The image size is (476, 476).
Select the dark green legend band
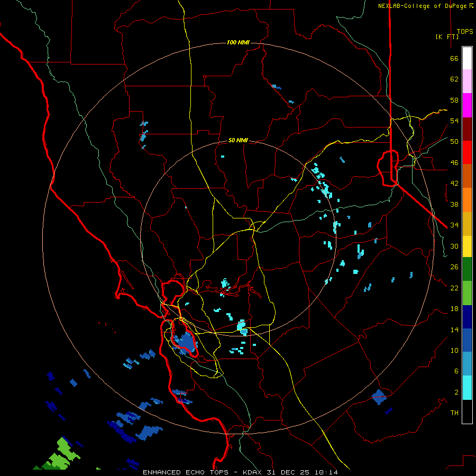point(467,269)
